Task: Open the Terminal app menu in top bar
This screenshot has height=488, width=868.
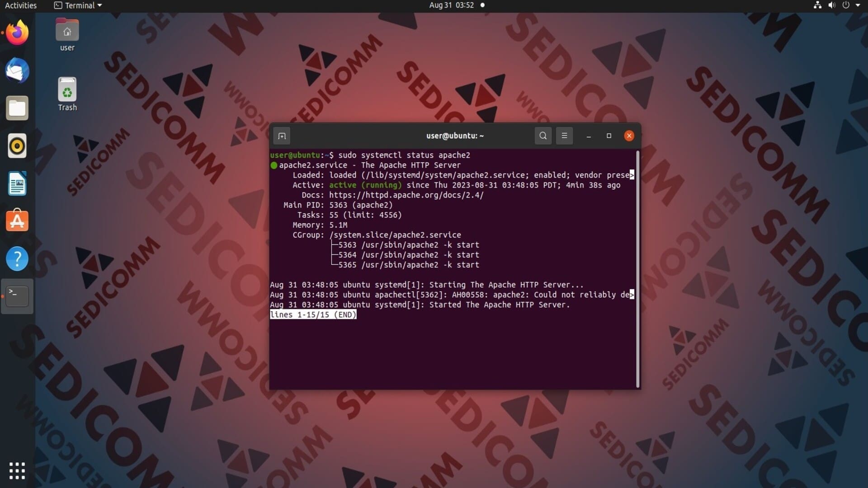Action: 78,5
